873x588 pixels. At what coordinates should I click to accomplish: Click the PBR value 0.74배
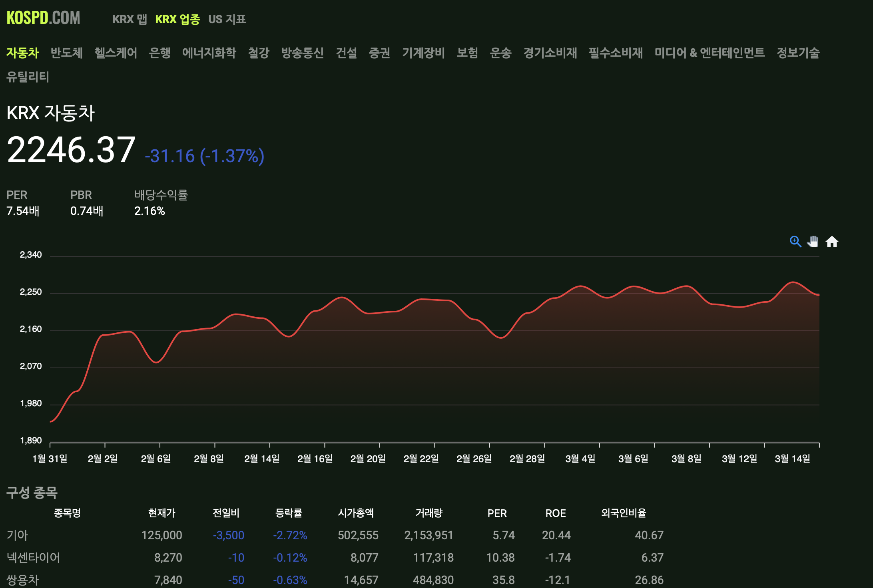(x=87, y=211)
